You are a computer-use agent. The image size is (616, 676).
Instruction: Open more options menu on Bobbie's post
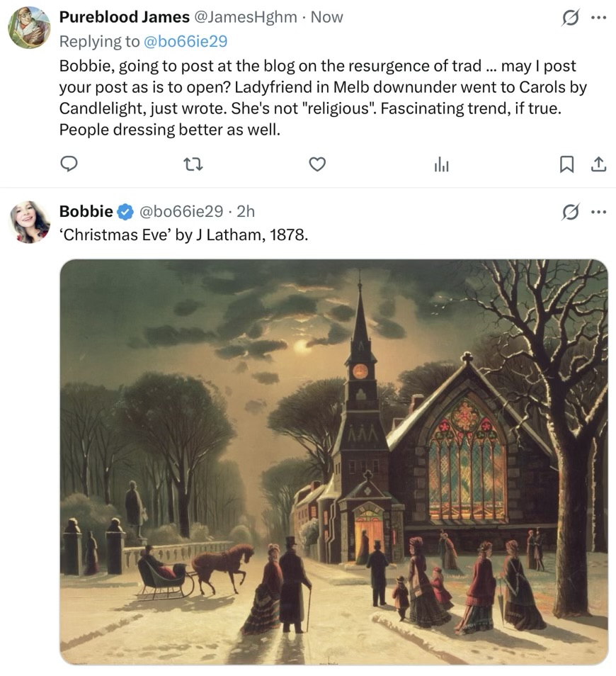[598, 211]
